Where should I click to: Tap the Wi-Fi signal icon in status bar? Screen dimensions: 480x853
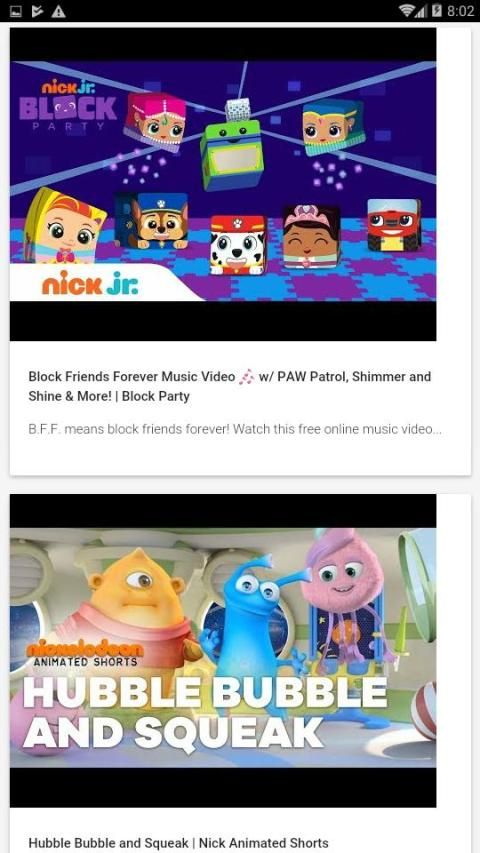click(x=406, y=11)
